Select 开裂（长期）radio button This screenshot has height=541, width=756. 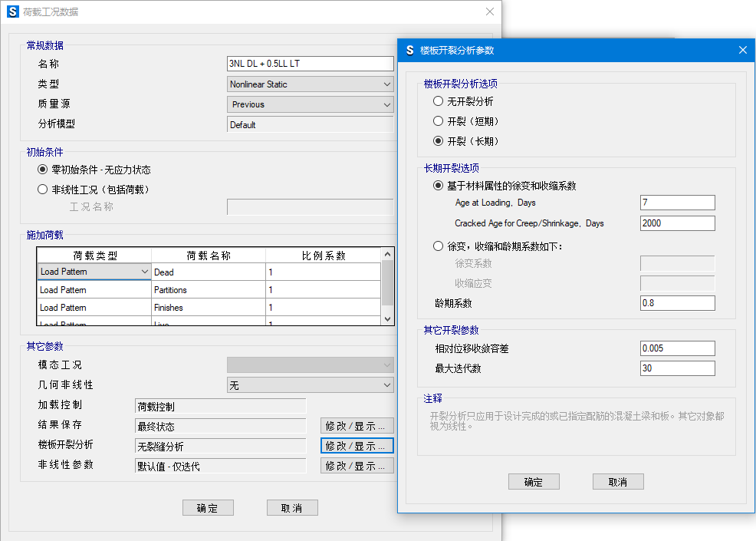(x=438, y=141)
